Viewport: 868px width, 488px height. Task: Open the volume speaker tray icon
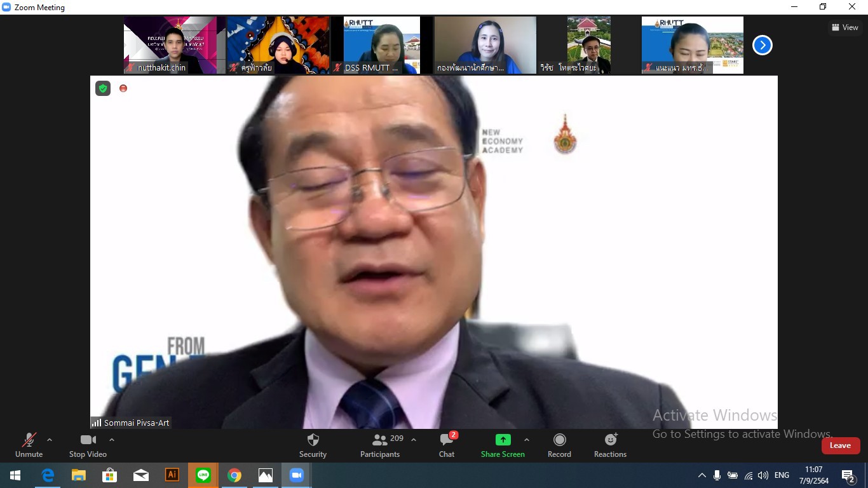click(763, 475)
